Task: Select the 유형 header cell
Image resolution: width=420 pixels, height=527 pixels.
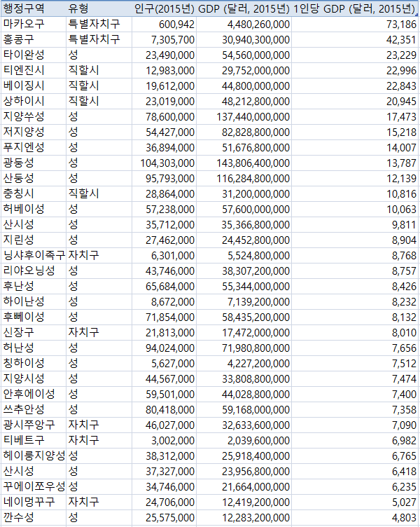Action: pos(78,9)
